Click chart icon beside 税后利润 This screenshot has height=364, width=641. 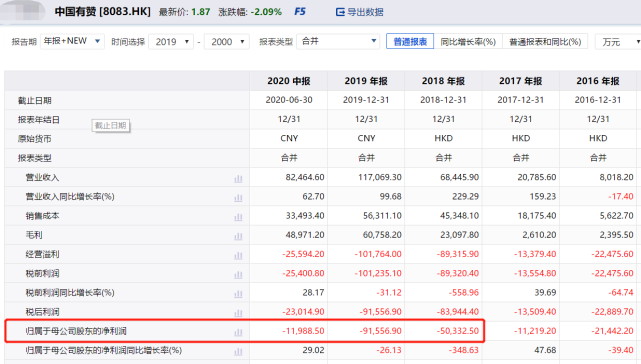tap(238, 313)
